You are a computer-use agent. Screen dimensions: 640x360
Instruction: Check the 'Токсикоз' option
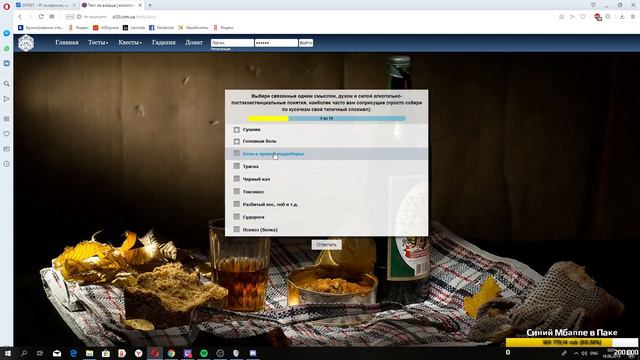(x=237, y=191)
